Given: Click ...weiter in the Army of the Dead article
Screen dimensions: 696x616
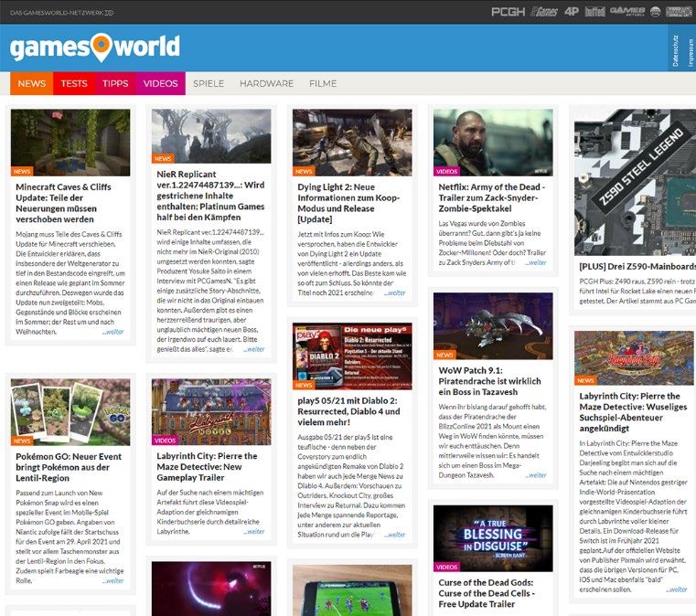Looking at the screenshot, I should pyautogui.click(x=536, y=262).
